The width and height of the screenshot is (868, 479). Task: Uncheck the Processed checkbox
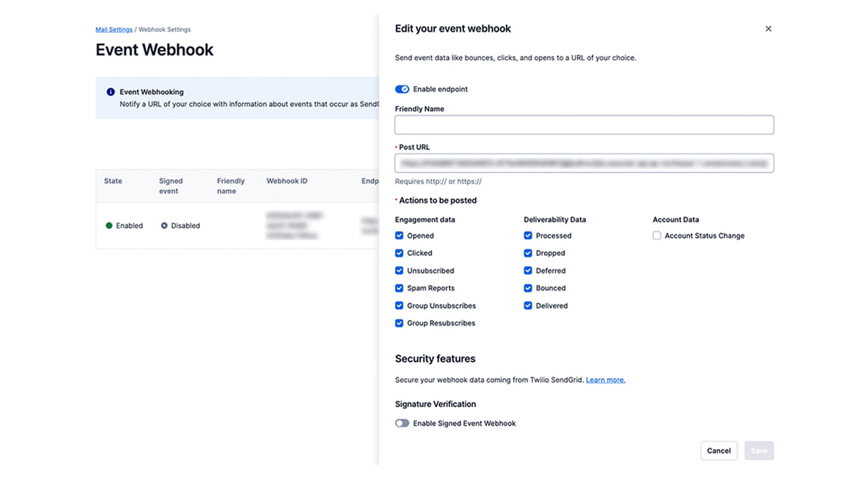click(528, 236)
